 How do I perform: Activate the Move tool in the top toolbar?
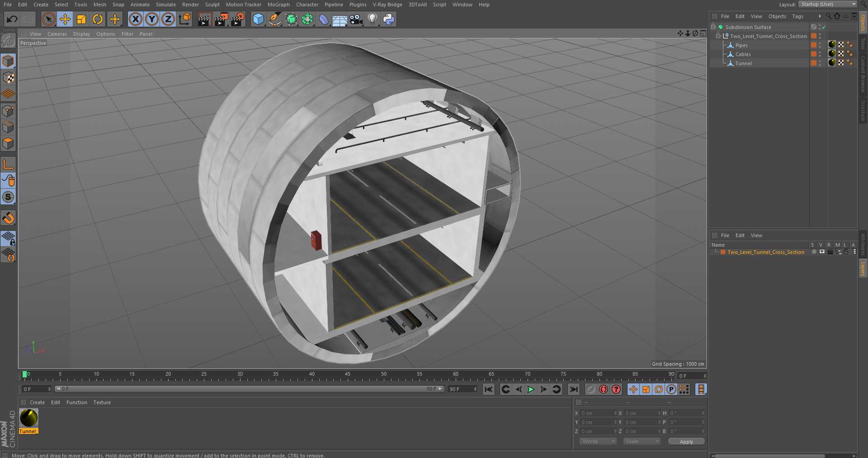pyautogui.click(x=65, y=19)
